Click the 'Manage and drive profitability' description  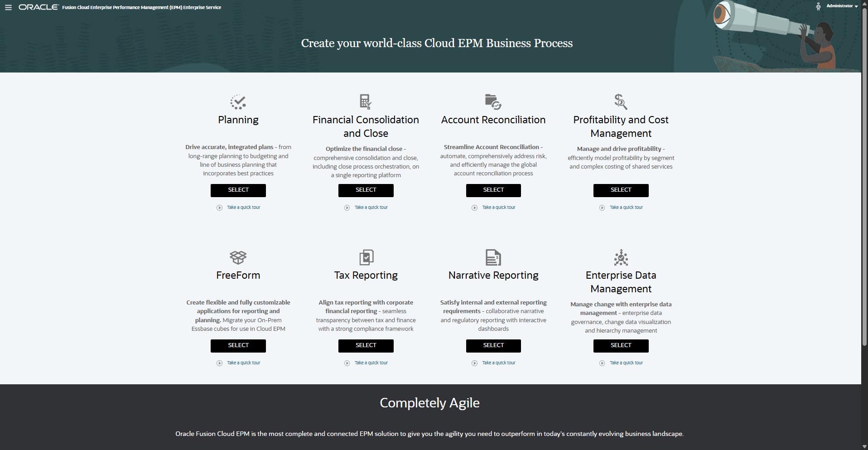(621, 158)
